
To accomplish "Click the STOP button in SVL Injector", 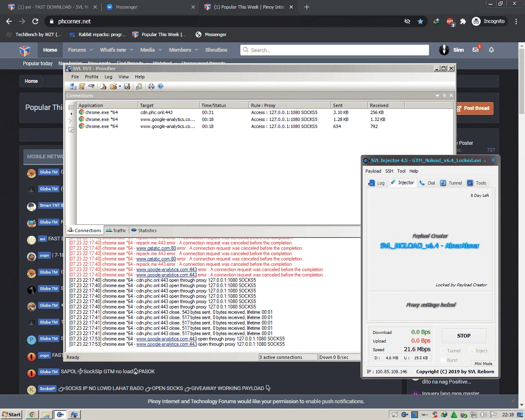I will pyautogui.click(x=464, y=336).
